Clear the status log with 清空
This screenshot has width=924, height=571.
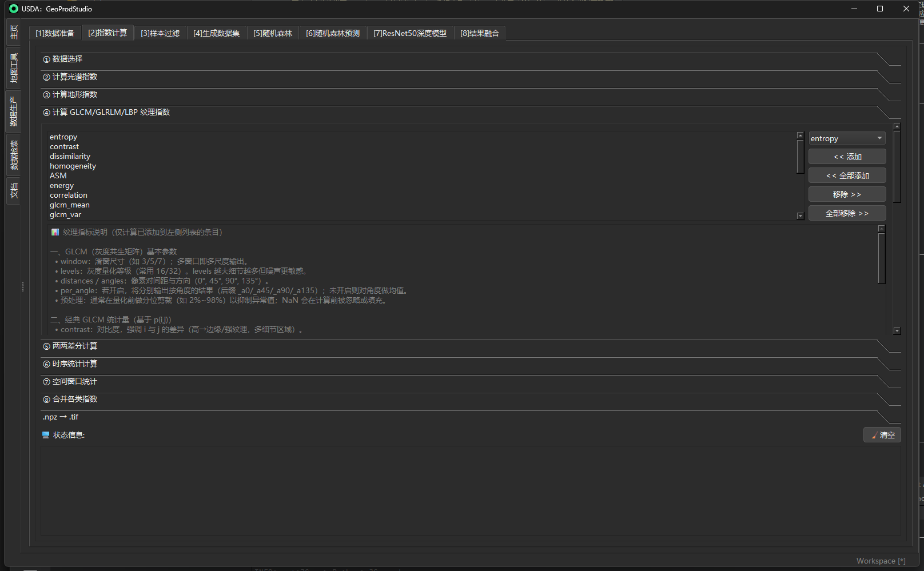(882, 435)
